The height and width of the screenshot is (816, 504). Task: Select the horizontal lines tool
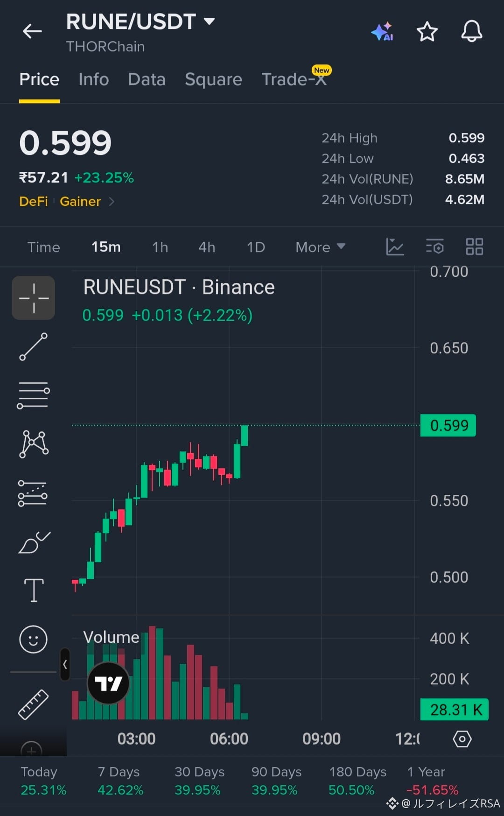(x=33, y=395)
